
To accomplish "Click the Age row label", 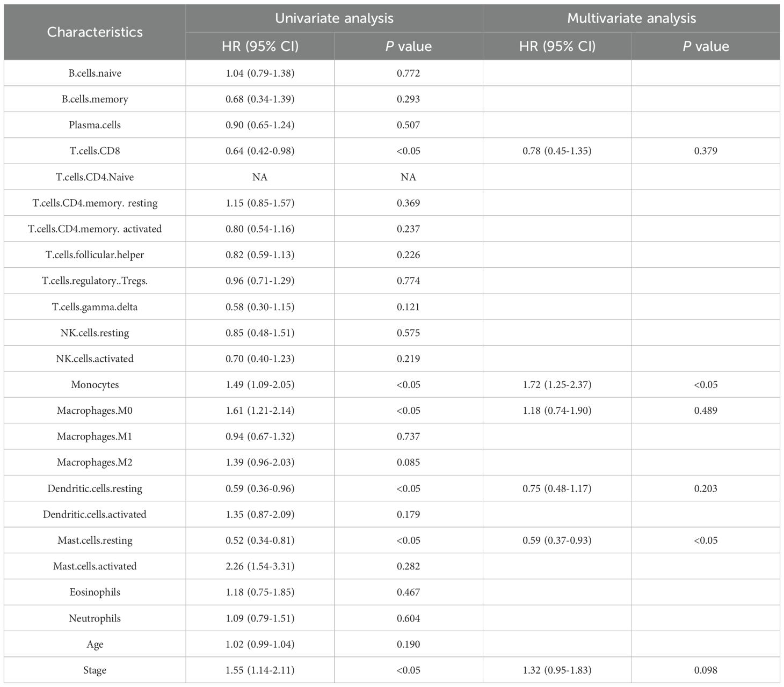I will (95, 644).
